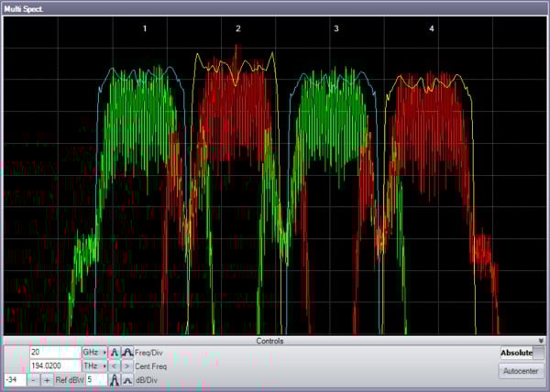Increase Ref dBW with plus button
Image resolution: width=550 pixels, height=392 pixels.
point(47,379)
